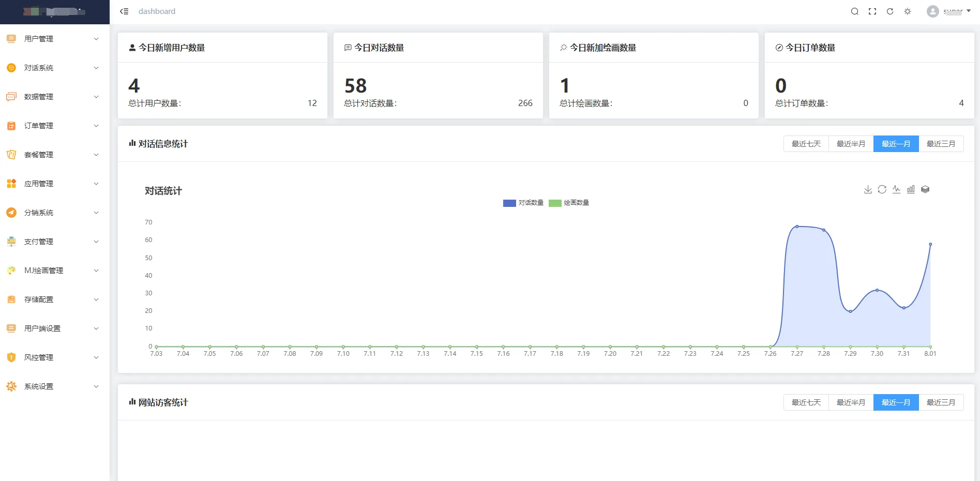Restore the chart with the refresh icon

(882, 190)
